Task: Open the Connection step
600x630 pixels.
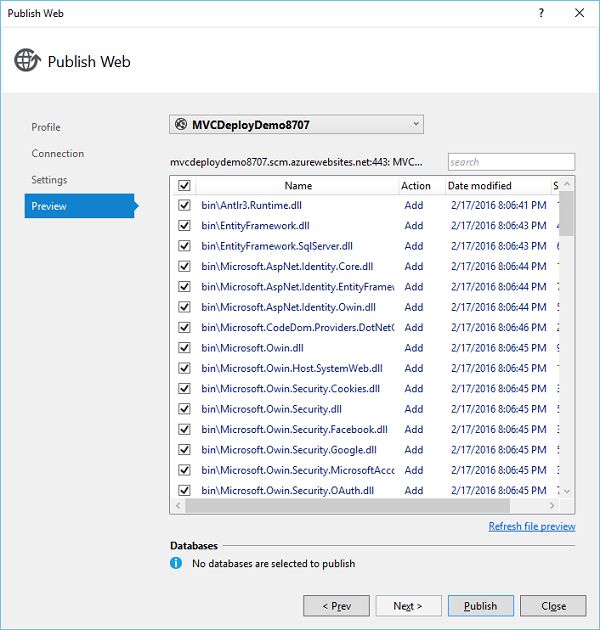Action: [x=58, y=153]
